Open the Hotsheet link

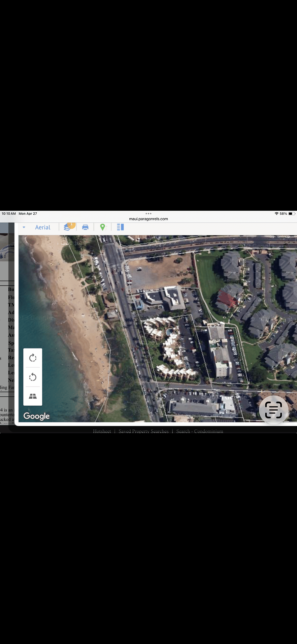coord(102,431)
